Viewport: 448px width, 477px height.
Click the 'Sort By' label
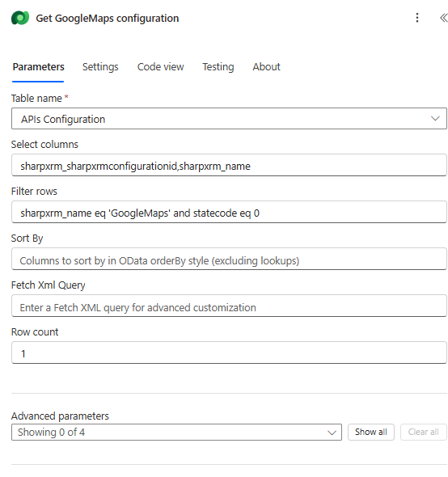[27, 238]
